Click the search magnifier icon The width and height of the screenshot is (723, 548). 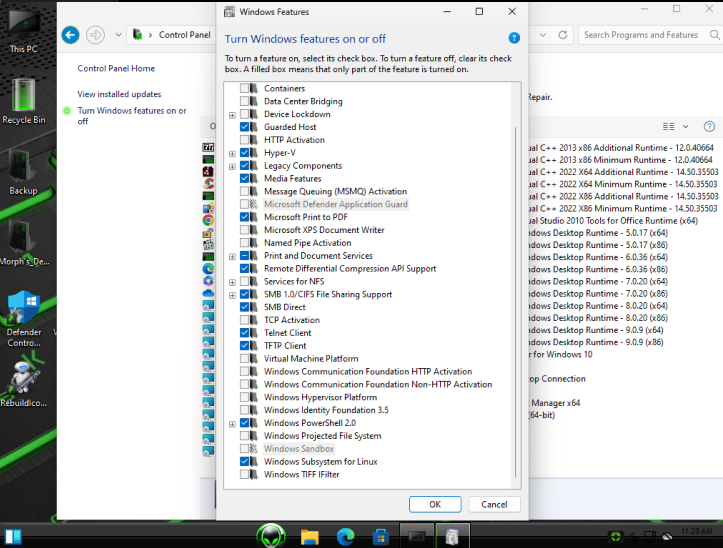point(714,35)
